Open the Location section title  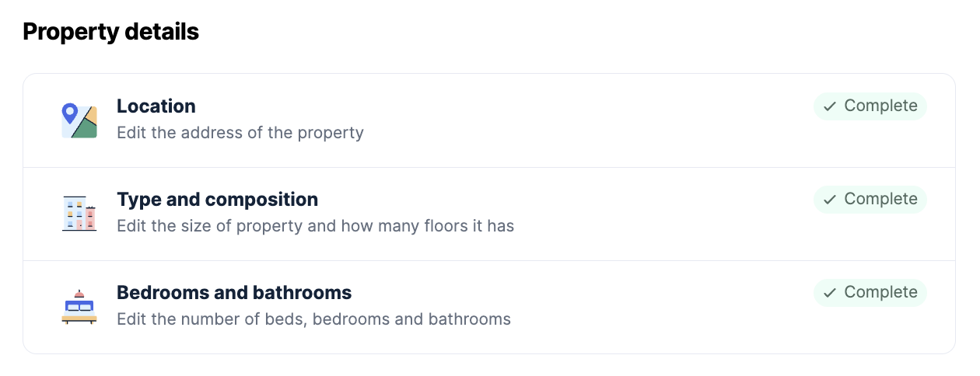coord(156,106)
